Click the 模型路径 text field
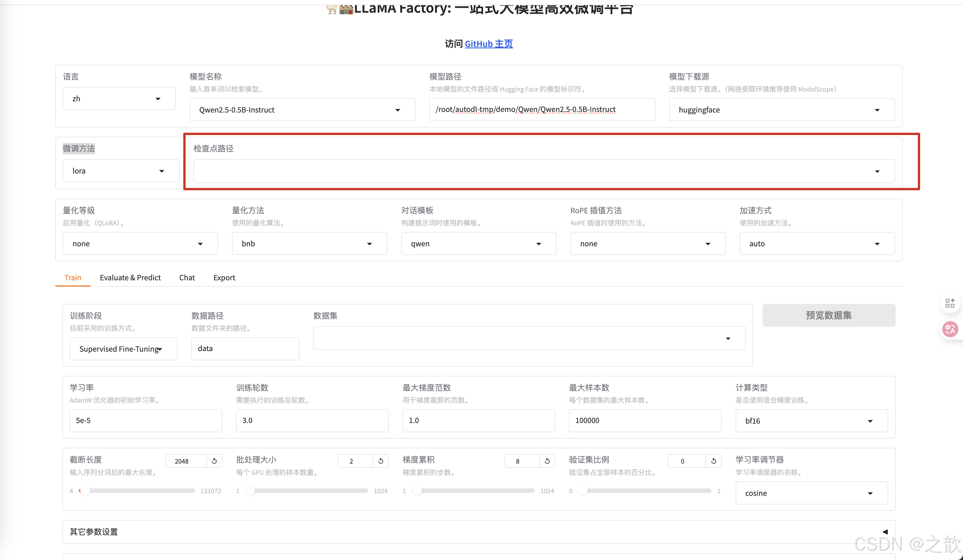Image resolution: width=963 pixels, height=560 pixels. click(542, 110)
